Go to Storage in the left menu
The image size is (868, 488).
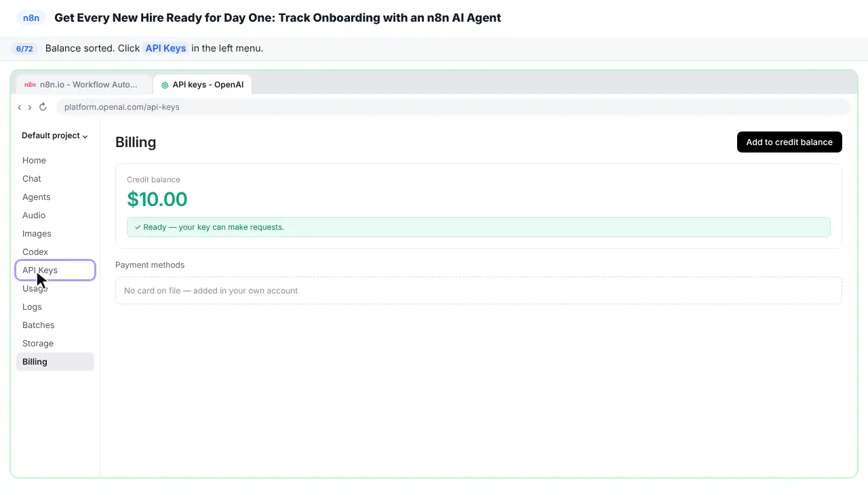click(x=55, y=344)
